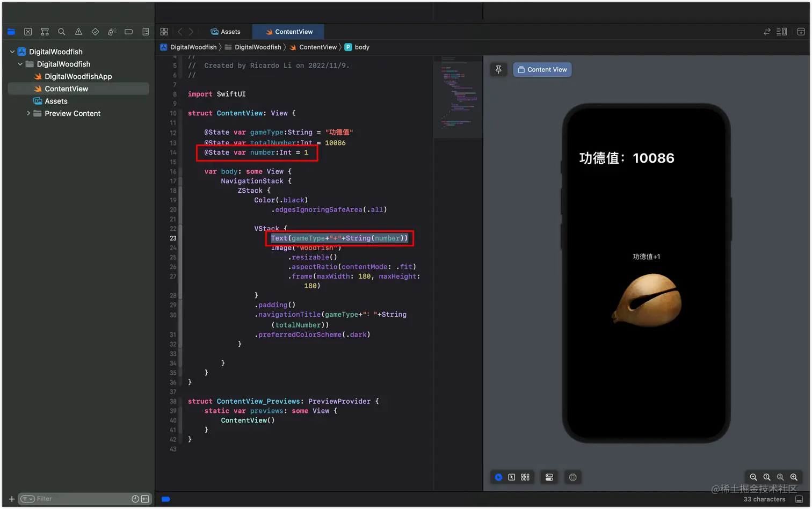Collapse the DigitalWoodfish group folder

pos(20,64)
